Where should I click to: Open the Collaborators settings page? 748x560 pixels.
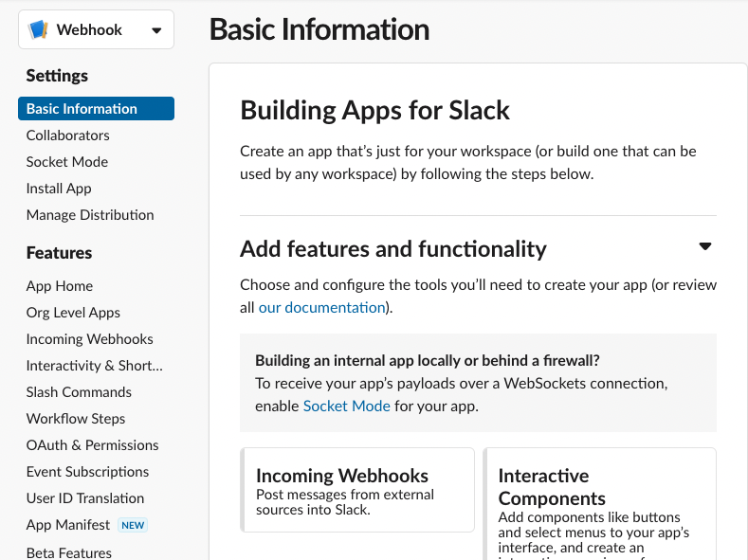[x=68, y=135]
